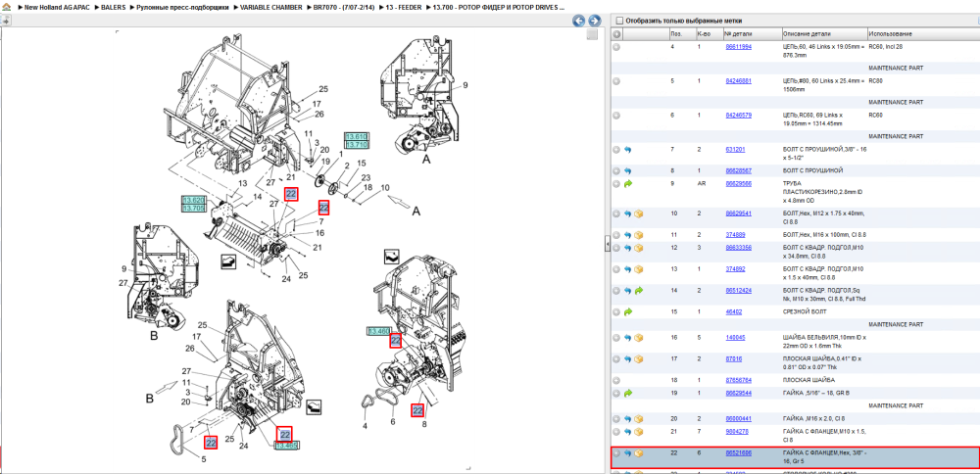980x474 pixels.
Task: Select callout number 15 in the diagram
Action: [362, 163]
